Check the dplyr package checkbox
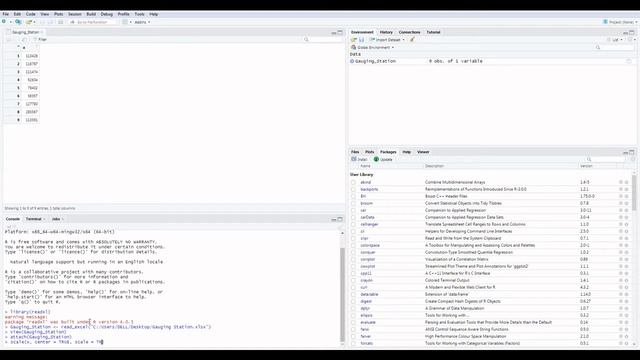The height and width of the screenshot is (360, 640). coord(353,308)
